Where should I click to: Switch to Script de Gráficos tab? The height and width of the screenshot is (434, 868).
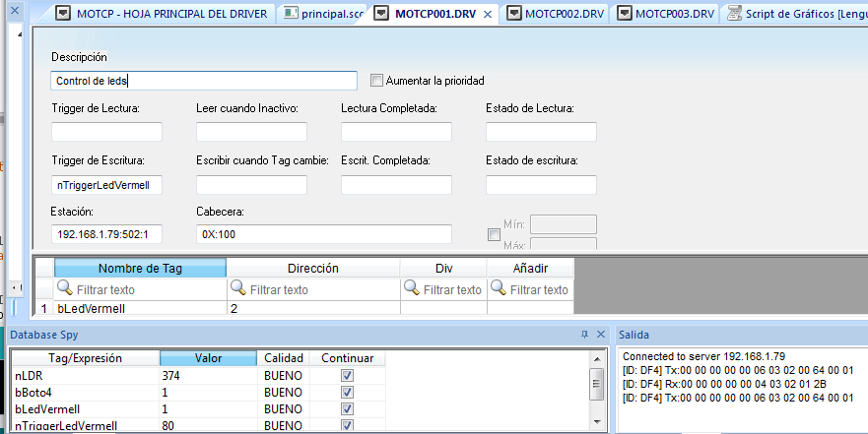point(796,13)
